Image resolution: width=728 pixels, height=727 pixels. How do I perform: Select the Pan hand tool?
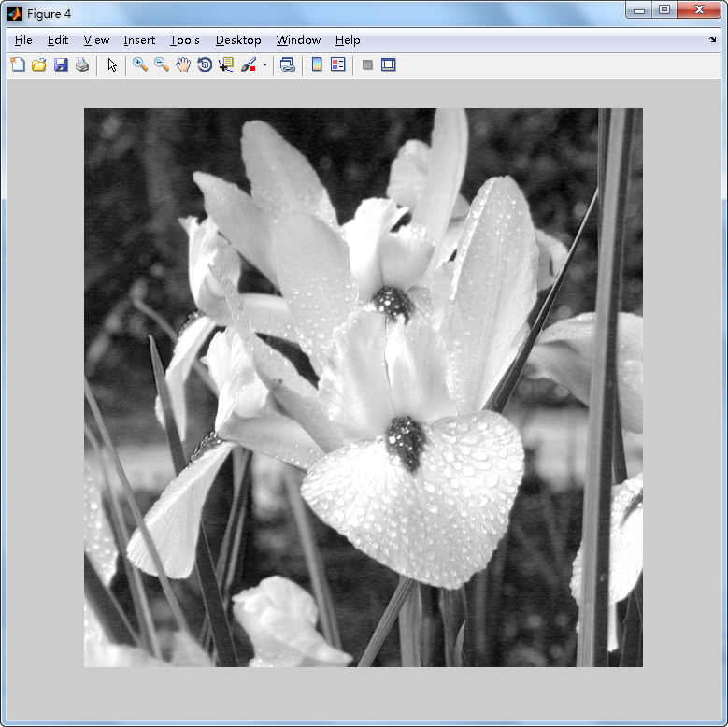(x=183, y=64)
